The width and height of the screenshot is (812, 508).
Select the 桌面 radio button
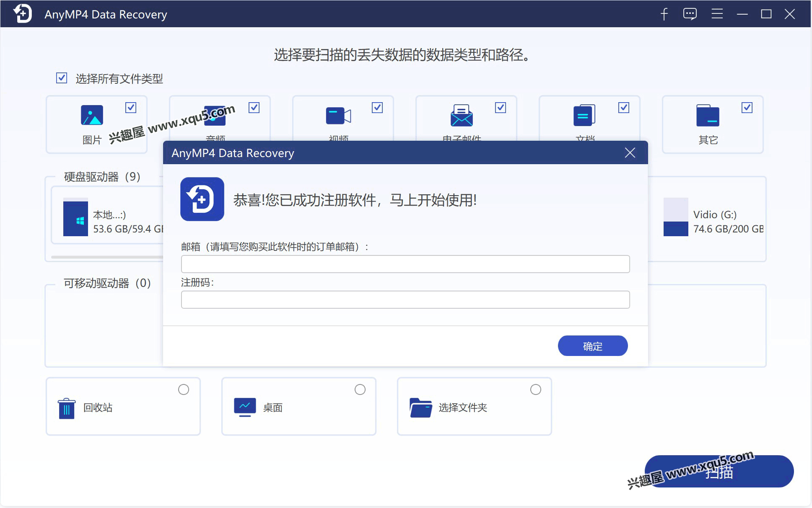point(360,389)
